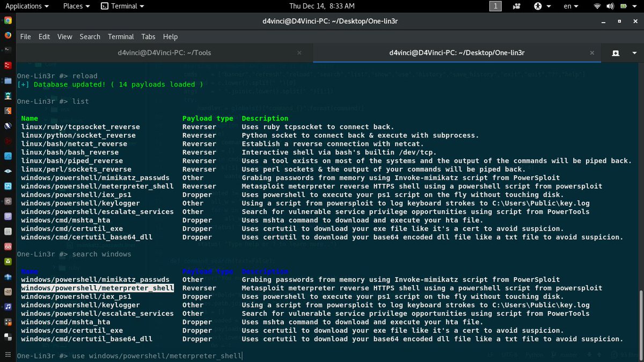
Task: Click the use command input line
Action: pos(130,356)
